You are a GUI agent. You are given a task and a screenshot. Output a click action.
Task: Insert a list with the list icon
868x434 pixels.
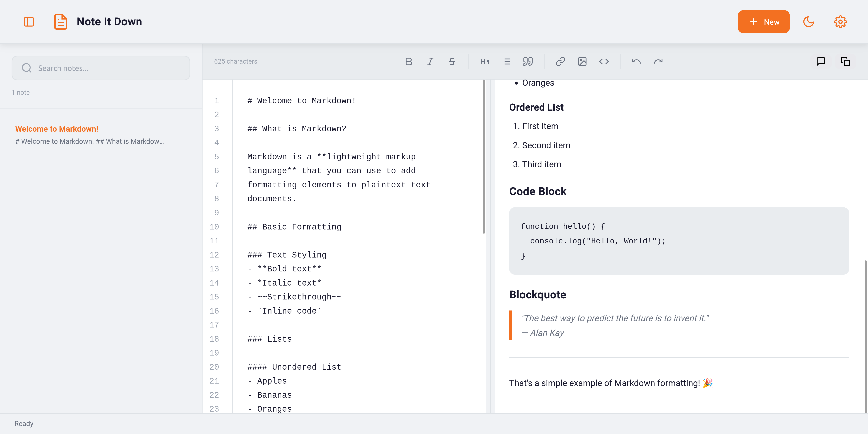pos(507,61)
